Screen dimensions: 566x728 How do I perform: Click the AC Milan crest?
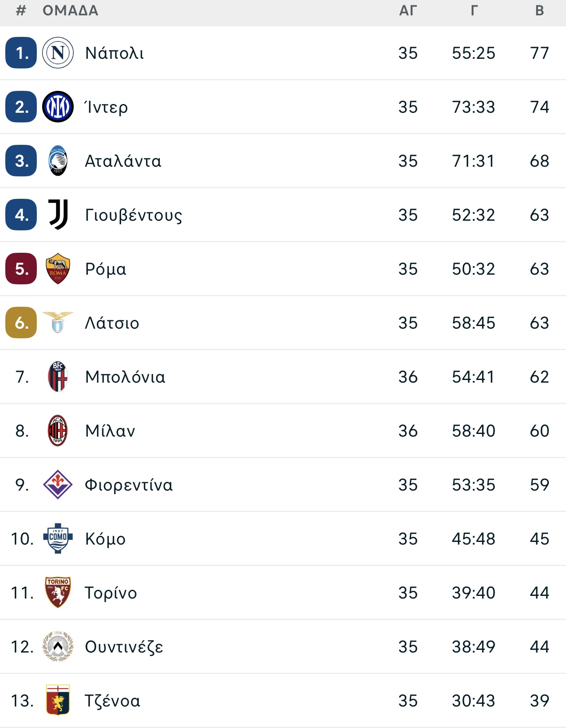pyautogui.click(x=58, y=430)
